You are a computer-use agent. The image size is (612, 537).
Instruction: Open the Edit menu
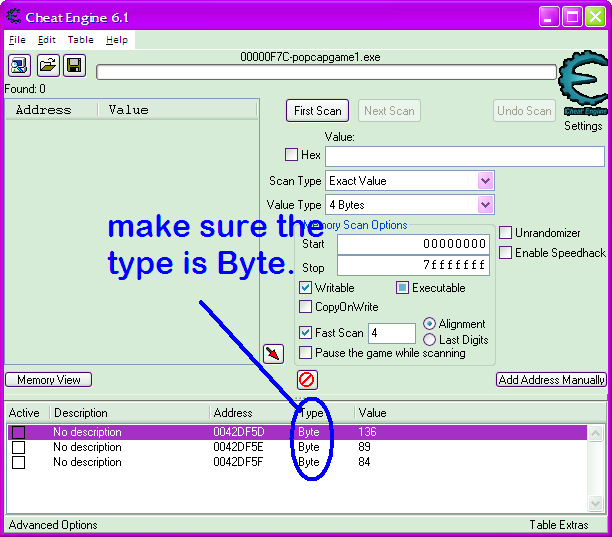point(47,40)
